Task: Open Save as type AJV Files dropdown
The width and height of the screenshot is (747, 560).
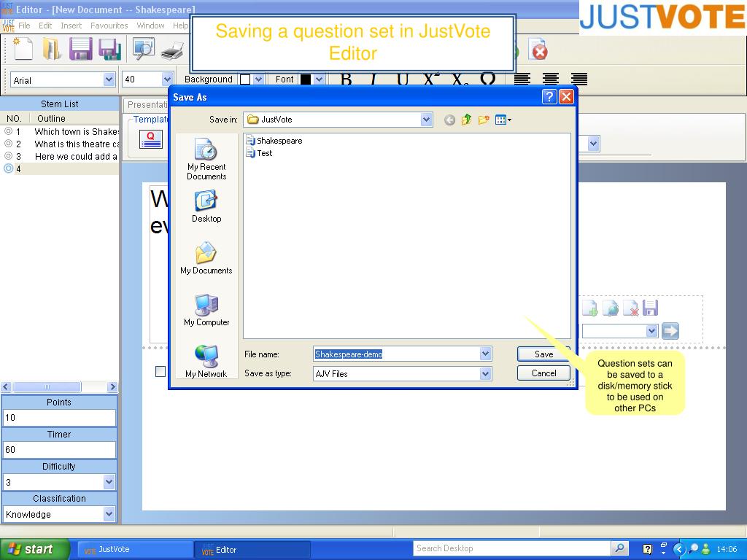Action: [x=485, y=374]
